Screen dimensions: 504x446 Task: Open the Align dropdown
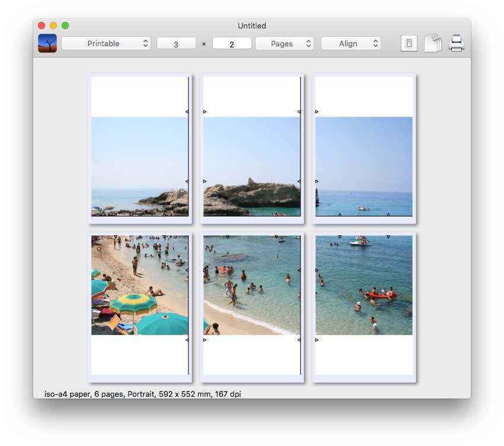point(351,43)
